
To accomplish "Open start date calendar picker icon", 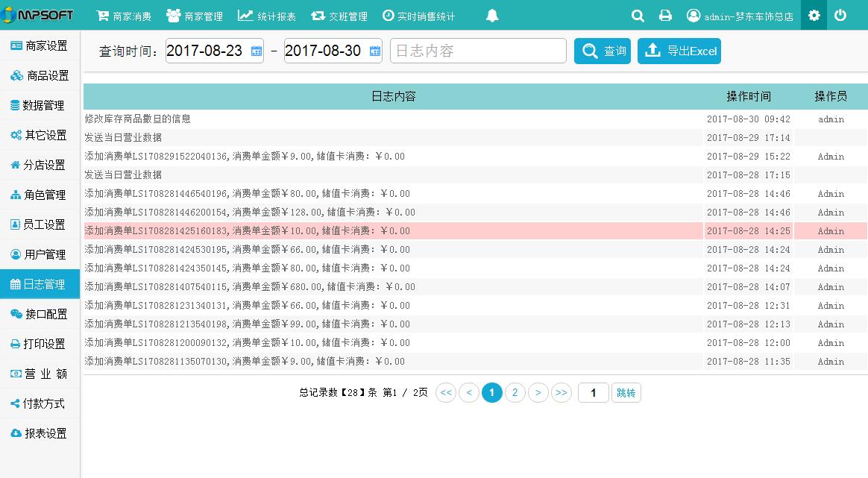I will [257, 51].
